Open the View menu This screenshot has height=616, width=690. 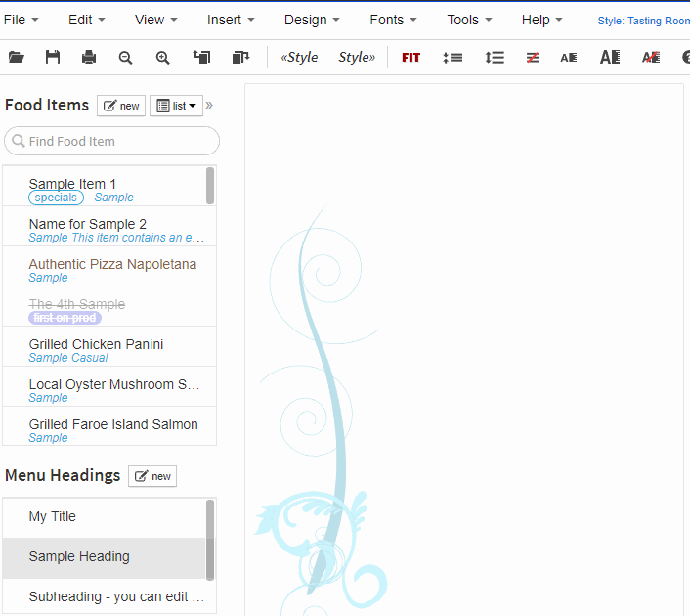(155, 20)
